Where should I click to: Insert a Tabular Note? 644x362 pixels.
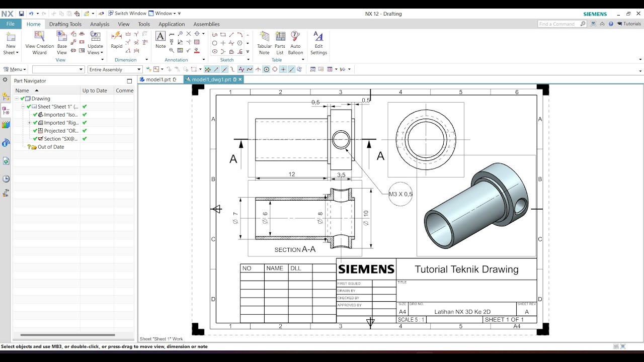(264, 43)
